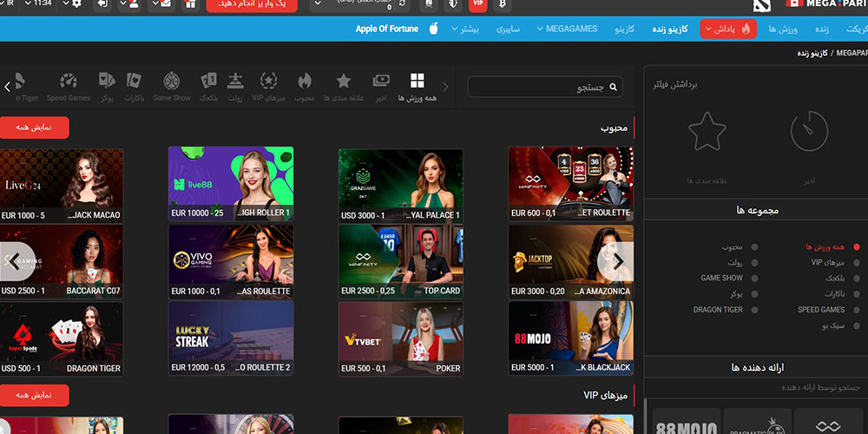Open the 'سایبری' esports tab
The width and height of the screenshot is (868, 434).
(x=508, y=29)
